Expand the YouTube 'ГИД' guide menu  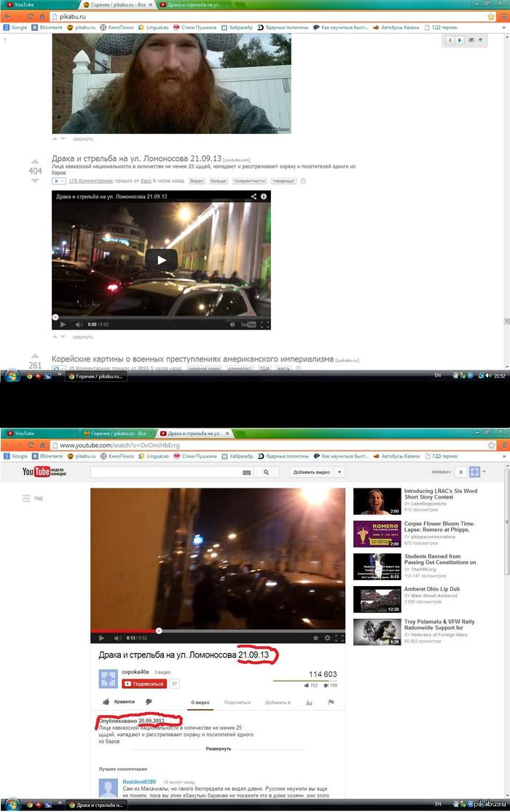[x=32, y=499]
